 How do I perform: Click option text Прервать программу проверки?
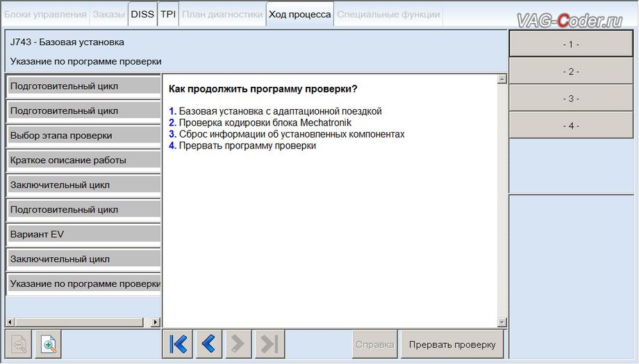click(247, 145)
